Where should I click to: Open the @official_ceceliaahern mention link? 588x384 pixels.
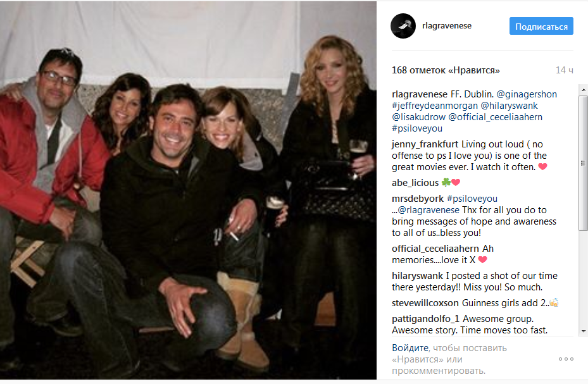point(495,117)
